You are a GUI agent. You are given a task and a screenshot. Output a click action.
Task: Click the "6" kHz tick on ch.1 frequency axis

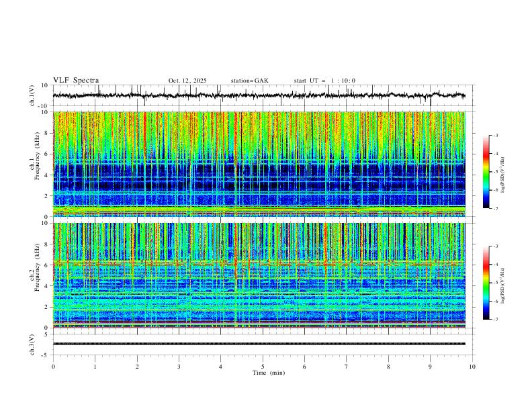pyautogui.click(x=47, y=154)
